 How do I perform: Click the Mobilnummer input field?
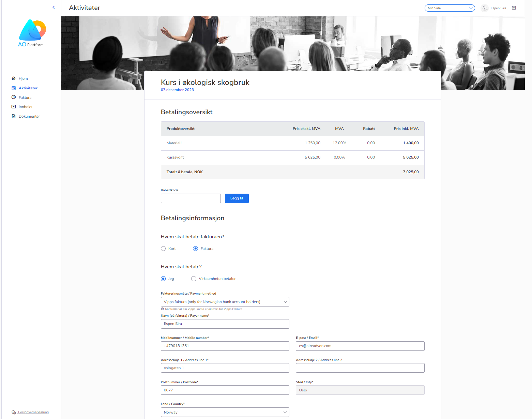click(x=225, y=346)
